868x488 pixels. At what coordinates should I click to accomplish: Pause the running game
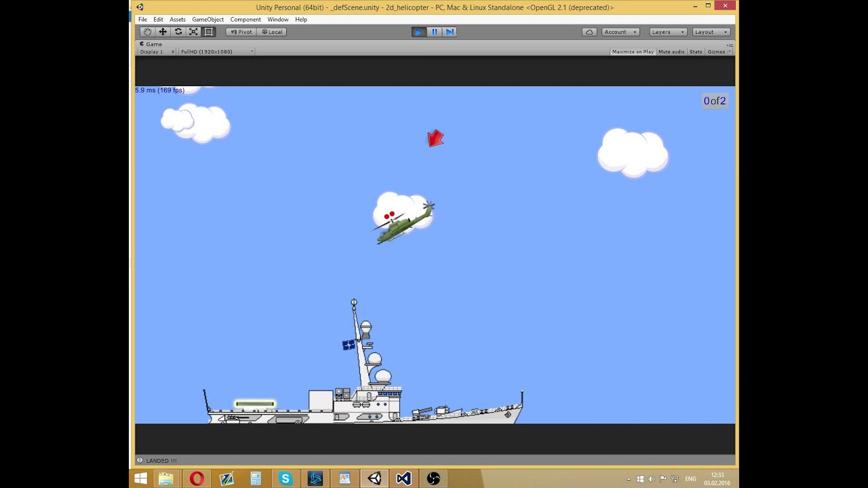click(x=434, y=31)
